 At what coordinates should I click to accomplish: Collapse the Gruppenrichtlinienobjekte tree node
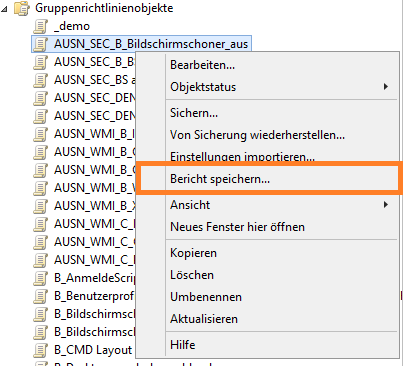[4, 9]
